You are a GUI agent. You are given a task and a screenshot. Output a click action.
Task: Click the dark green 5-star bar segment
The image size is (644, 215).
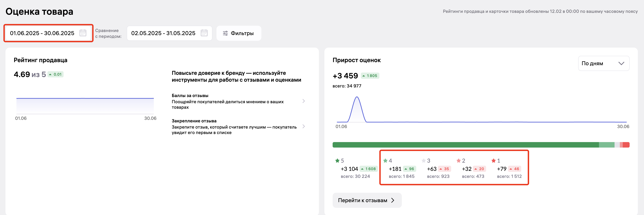(x=466, y=145)
